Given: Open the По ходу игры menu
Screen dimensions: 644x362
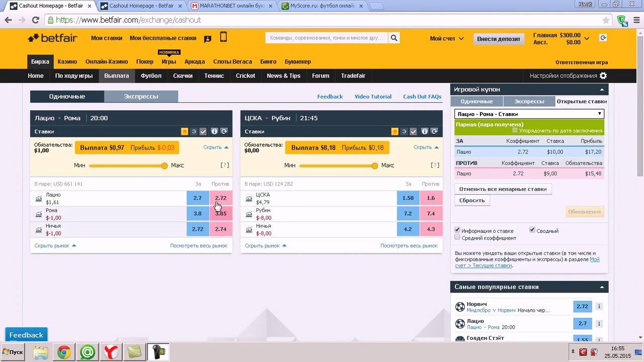Looking at the screenshot, I should (74, 76).
